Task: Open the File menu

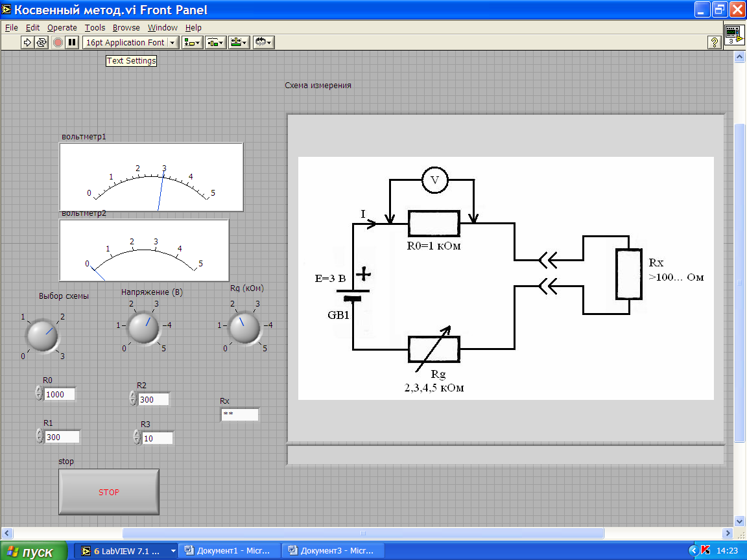Action: click(12, 28)
